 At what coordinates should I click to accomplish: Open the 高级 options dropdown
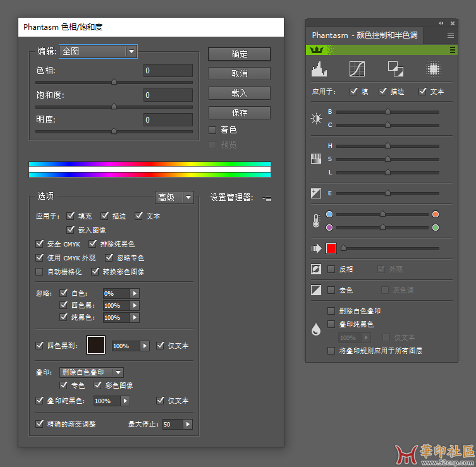(174, 198)
